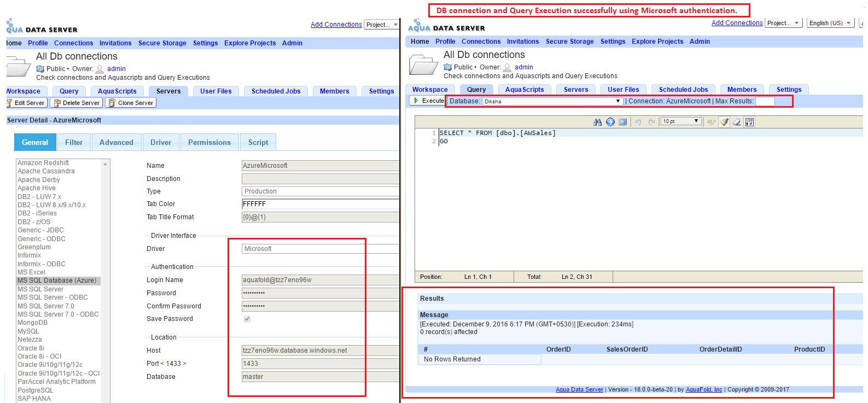The height and width of the screenshot is (403, 868).
Task: Click admin owner link in right pane
Action: tap(523, 67)
